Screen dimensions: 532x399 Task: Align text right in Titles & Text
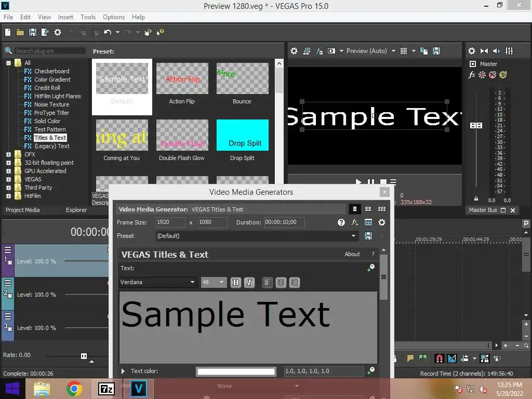[294, 282]
